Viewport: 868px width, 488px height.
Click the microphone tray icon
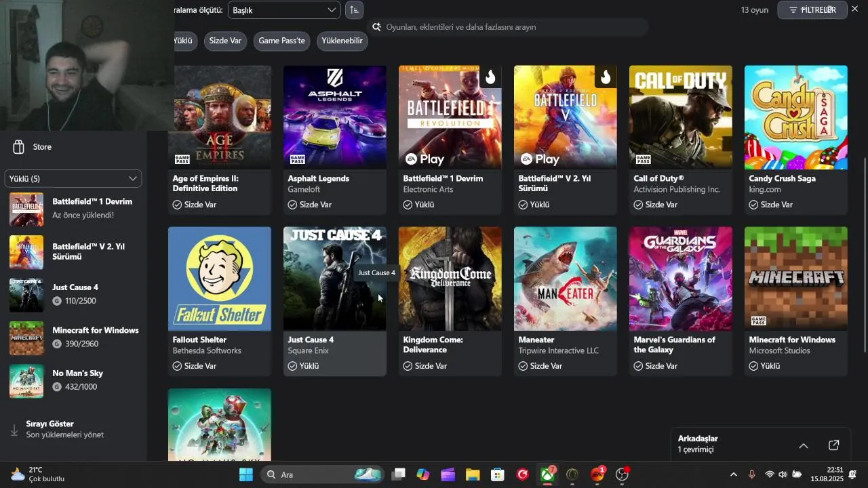coord(751,474)
